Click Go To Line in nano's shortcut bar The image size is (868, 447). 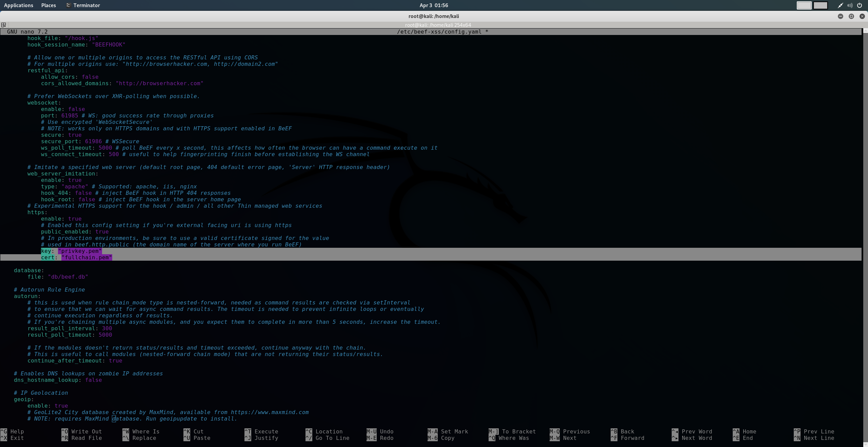[x=333, y=438]
